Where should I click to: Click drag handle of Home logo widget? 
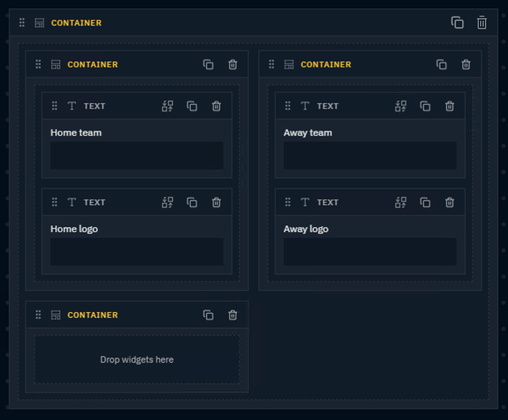[x=55, y=202]
